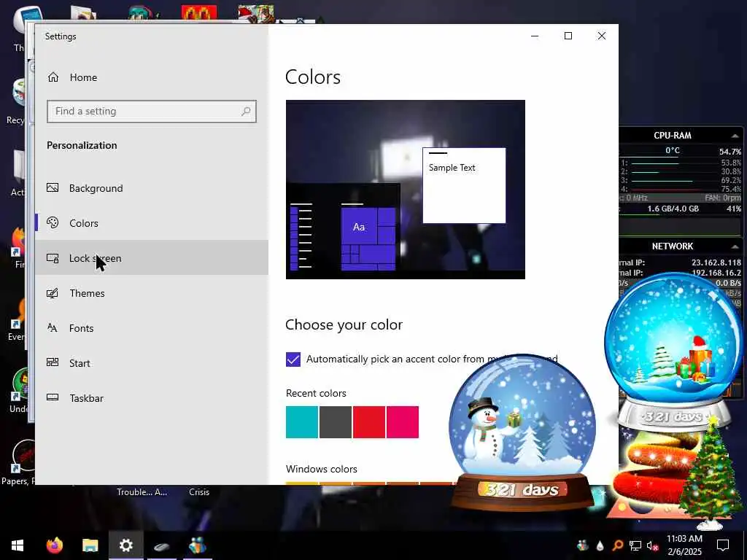Open the notification action center
The image size is (747, 560).
click(723, 545)
